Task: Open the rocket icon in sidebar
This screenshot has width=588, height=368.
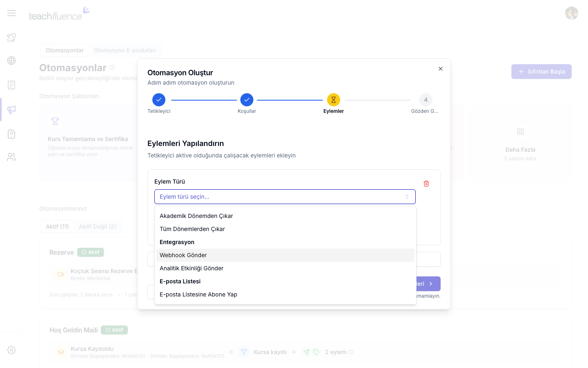Action: point(11,38)
